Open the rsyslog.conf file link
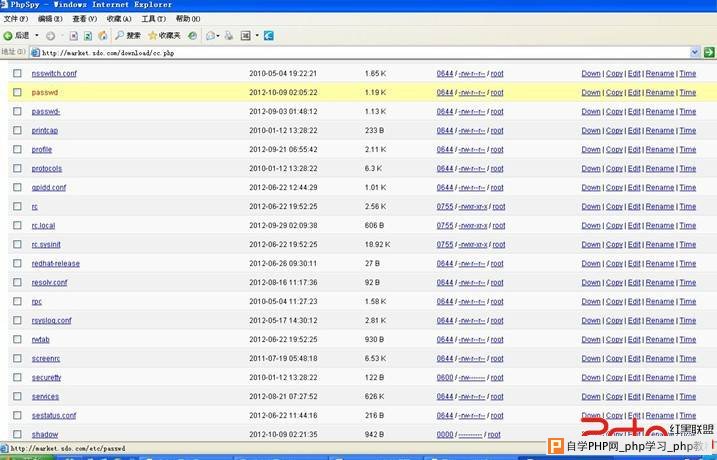Image resolution: width=717 pixels, height=460 pixels. [x=52, y=321]
